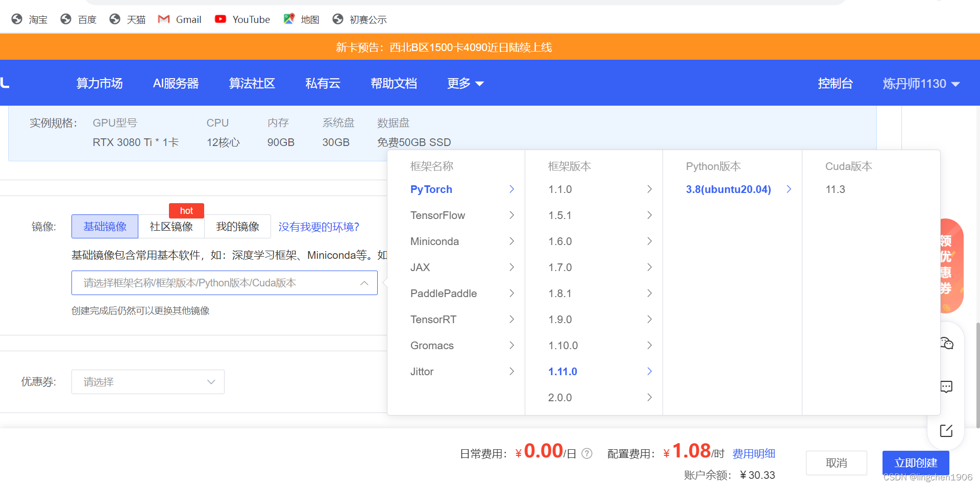Click the orange 新卡预告 announcement banner
The height and width of the screenshot is (487, 980).
(490, 47)
